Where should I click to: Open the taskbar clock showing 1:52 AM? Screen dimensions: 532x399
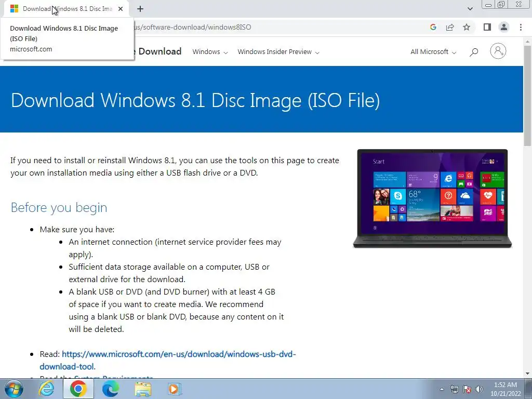click(505, 389)
